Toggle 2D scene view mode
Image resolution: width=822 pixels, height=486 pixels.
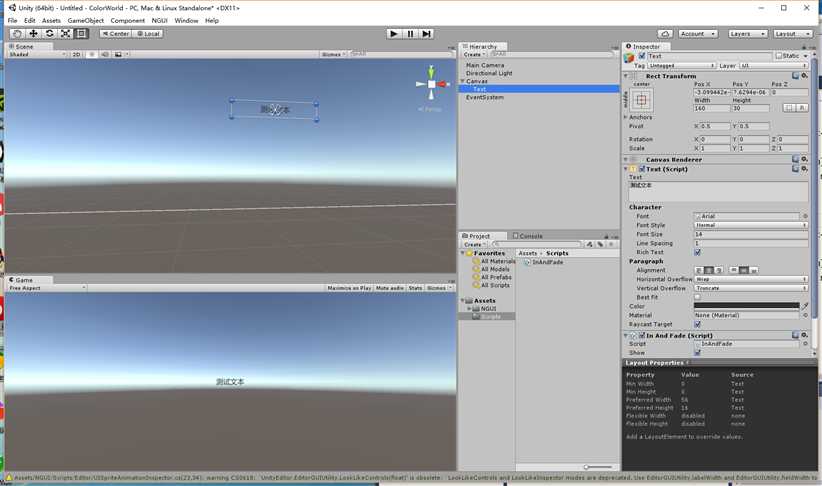click(77, 55)
